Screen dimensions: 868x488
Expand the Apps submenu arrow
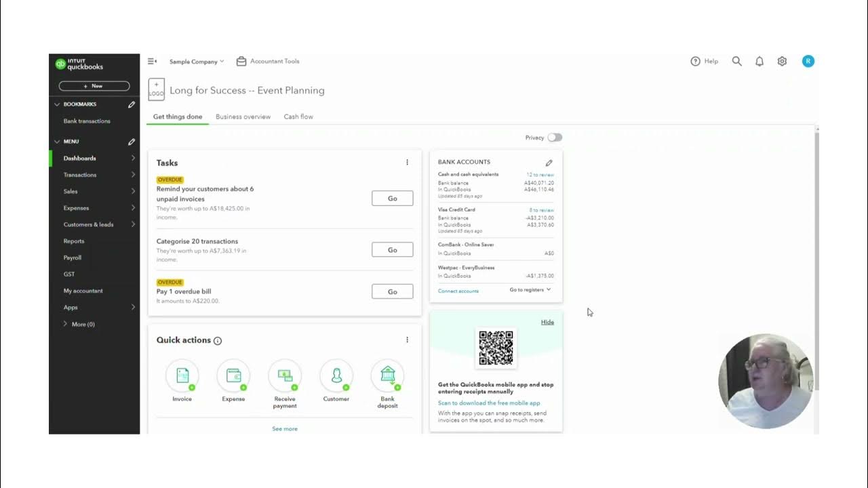(133, 307)
